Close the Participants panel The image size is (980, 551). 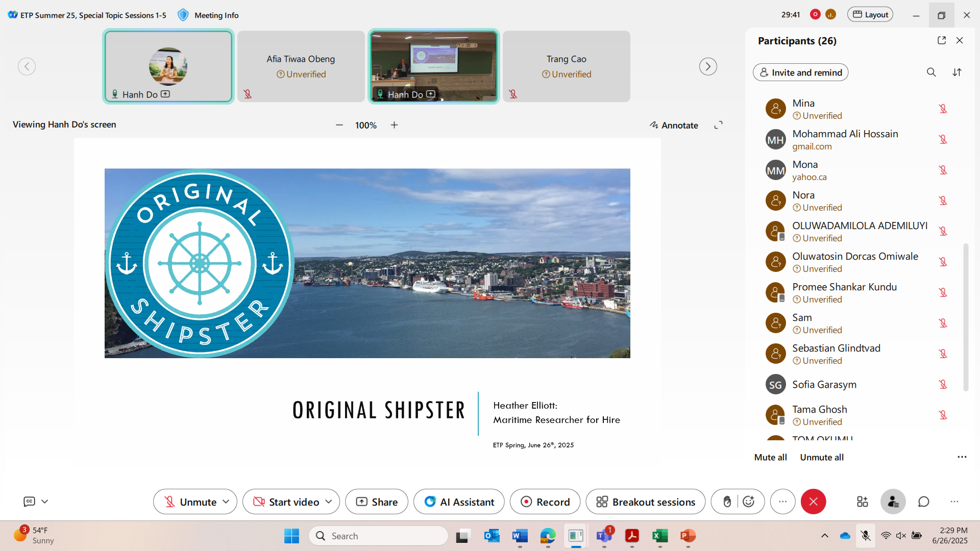pos(960,40)
